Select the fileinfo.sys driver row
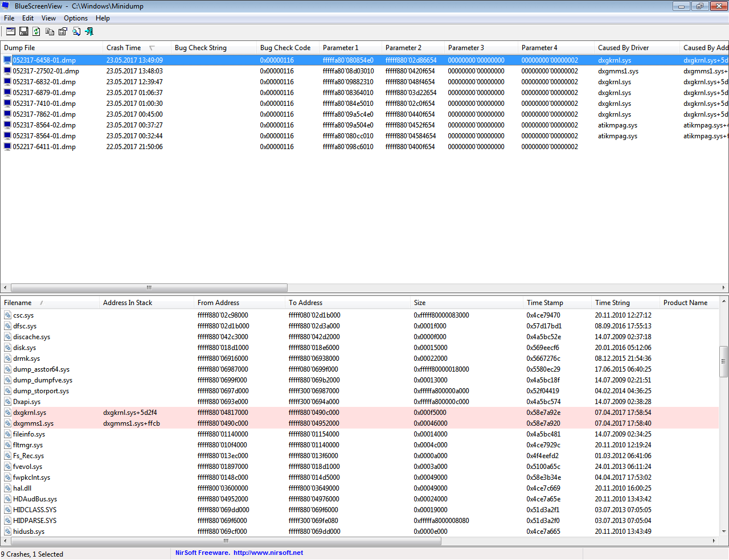729x560 pixels. (359, 434)
